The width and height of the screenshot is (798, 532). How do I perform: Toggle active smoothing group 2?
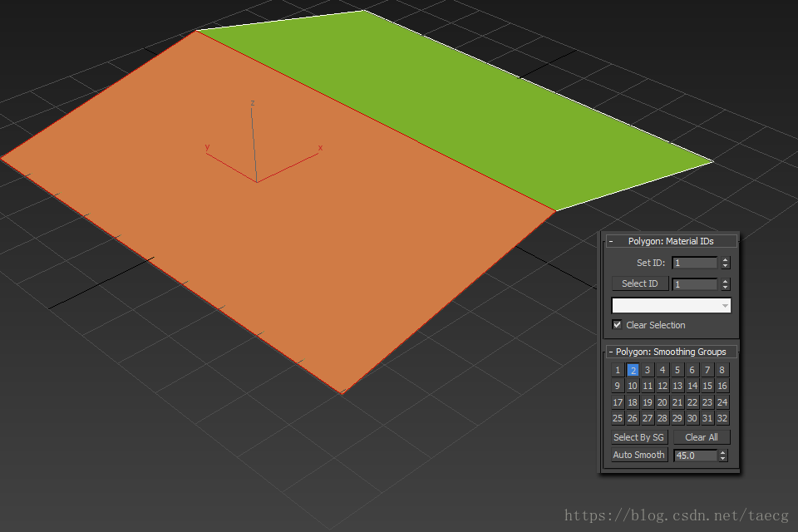coord(633,370)
